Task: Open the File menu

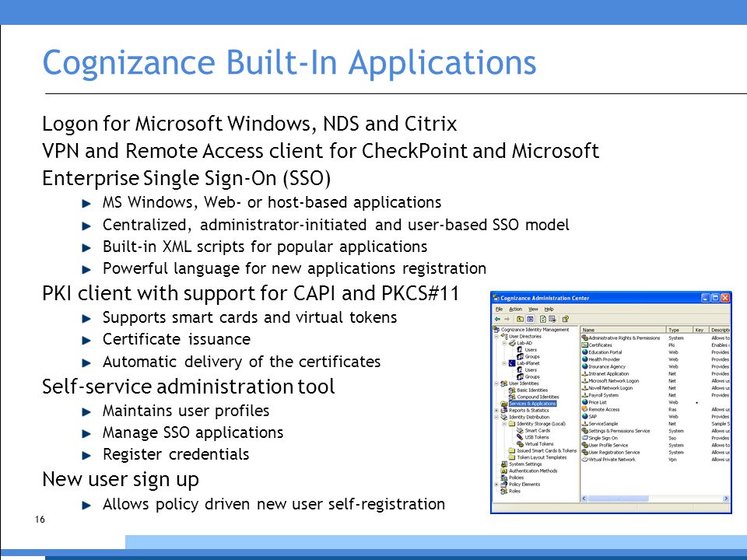Action: pos(500,309)
